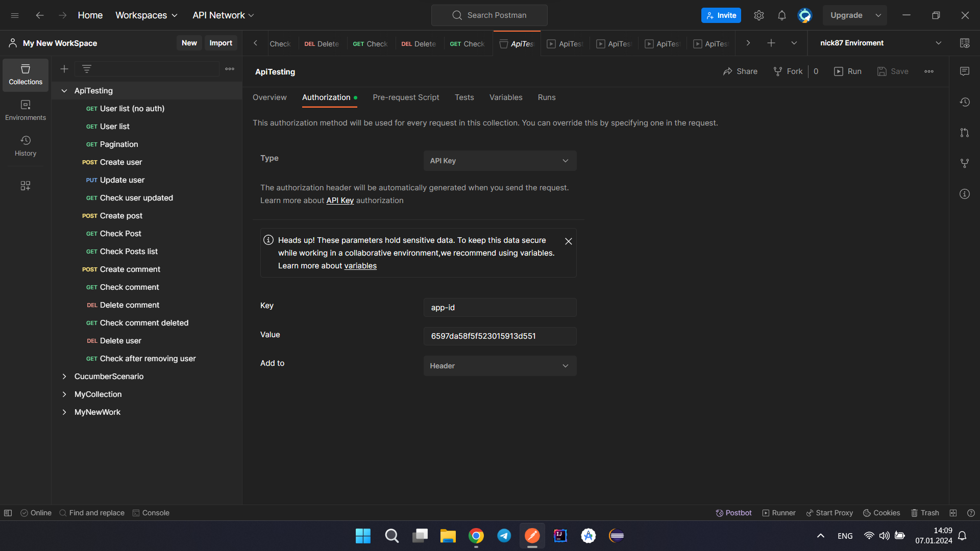Open the API Network dropdown
The image size is (980, 551).
click(x=224, y=15)
